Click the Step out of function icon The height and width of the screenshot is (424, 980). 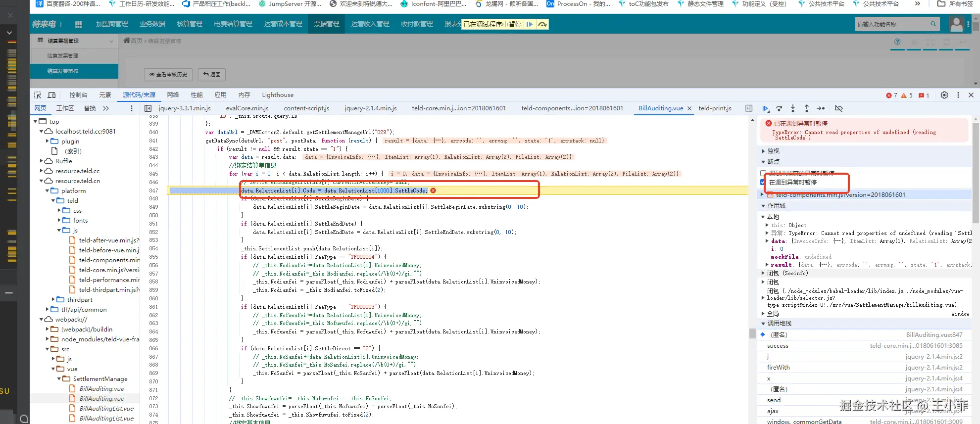point(807,108)
